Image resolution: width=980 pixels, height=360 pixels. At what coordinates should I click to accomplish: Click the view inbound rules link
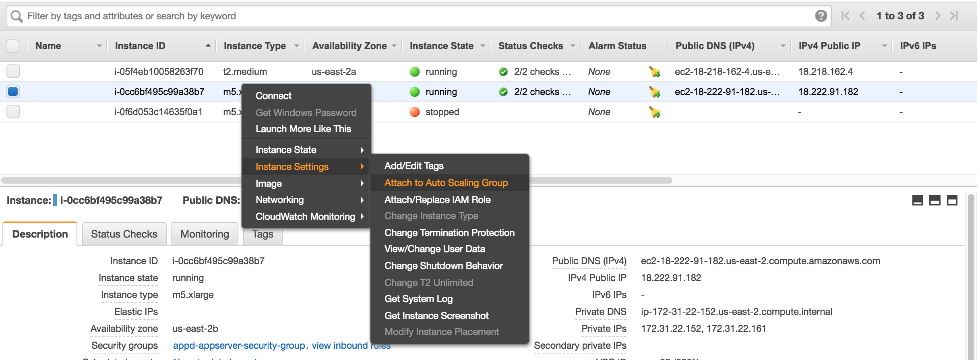pos(351,346)
